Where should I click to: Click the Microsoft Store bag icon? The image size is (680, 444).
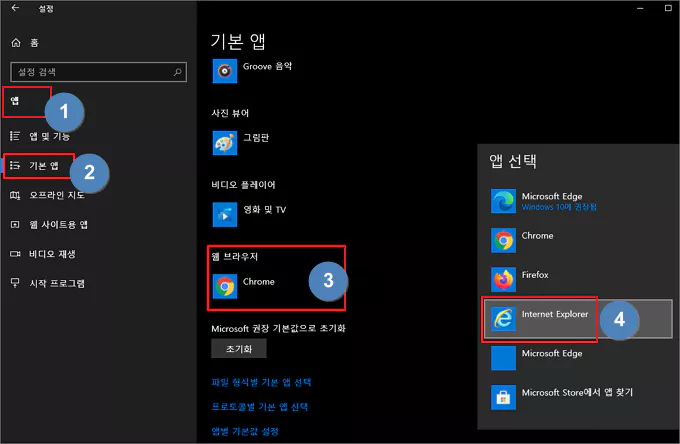[503, 397]
